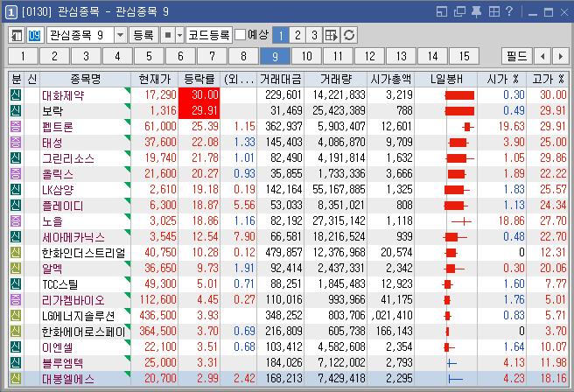Switch to watchlist tab 12

tap(369, 56)
